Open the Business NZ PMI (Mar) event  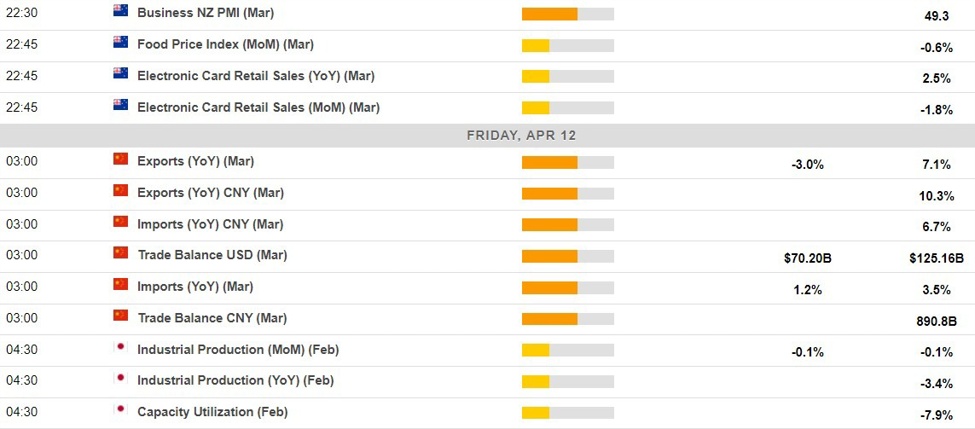click(205, 13)
